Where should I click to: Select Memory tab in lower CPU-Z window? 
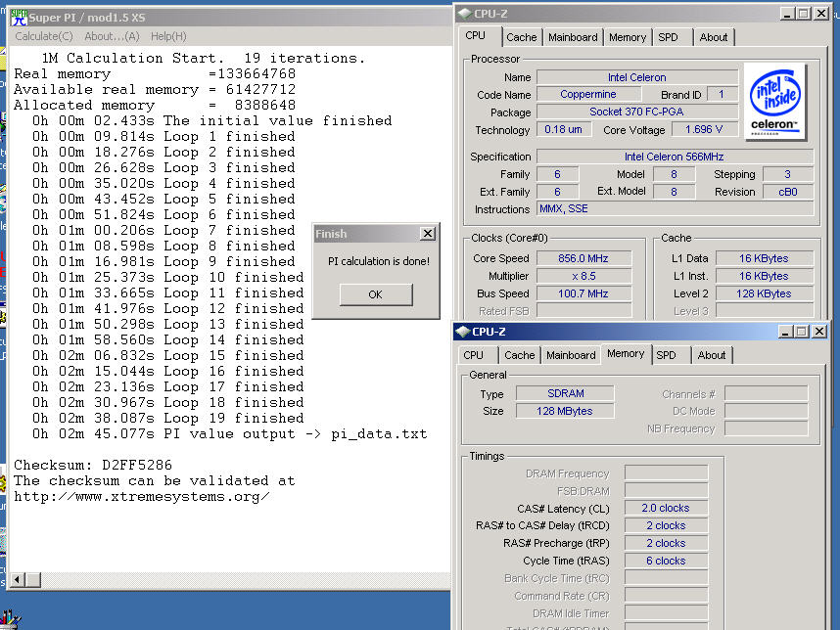click(x=626, y=354)
